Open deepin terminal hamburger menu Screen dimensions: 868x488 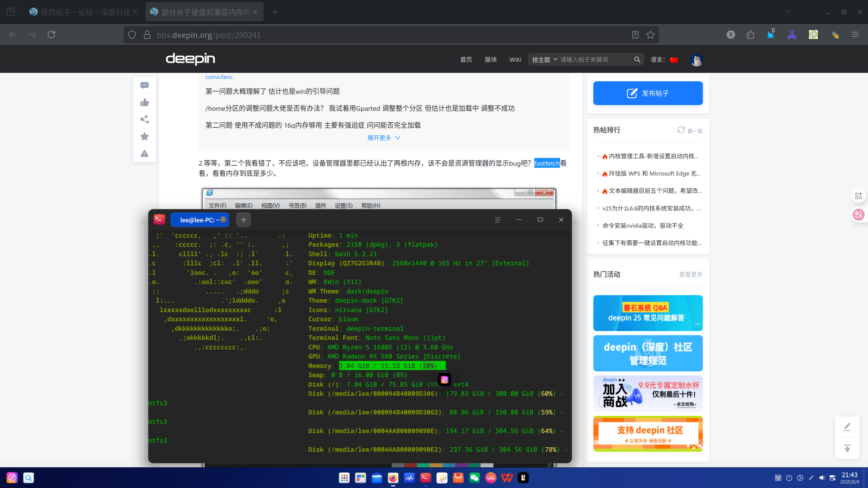pos(498,220)
